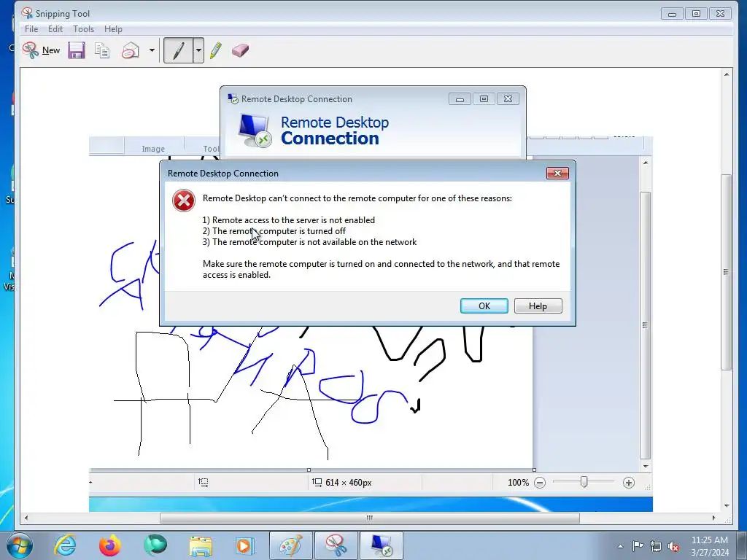Click the green-blue orb taskbar icon
747x560 pixels.
pyautogui.click(x=155, y=545)
